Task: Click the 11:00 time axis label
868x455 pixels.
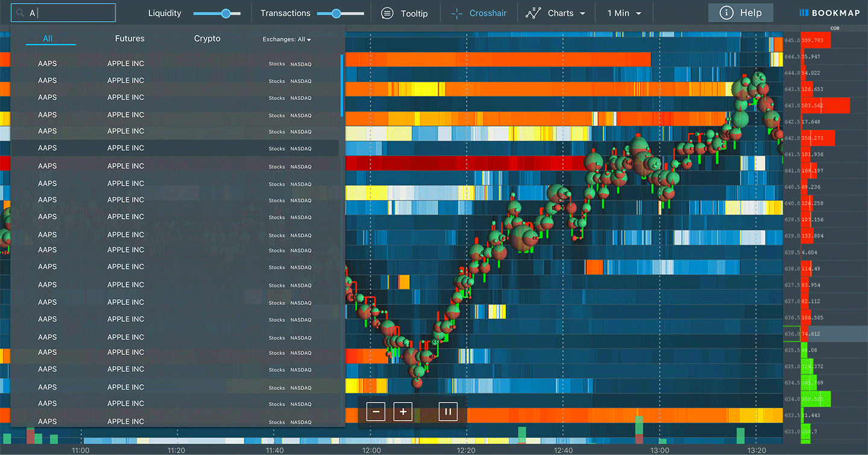Action: coord(81,450)
